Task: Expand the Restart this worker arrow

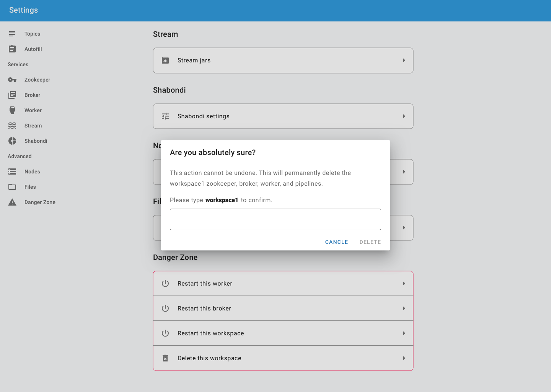Action: tap(404, 284)
